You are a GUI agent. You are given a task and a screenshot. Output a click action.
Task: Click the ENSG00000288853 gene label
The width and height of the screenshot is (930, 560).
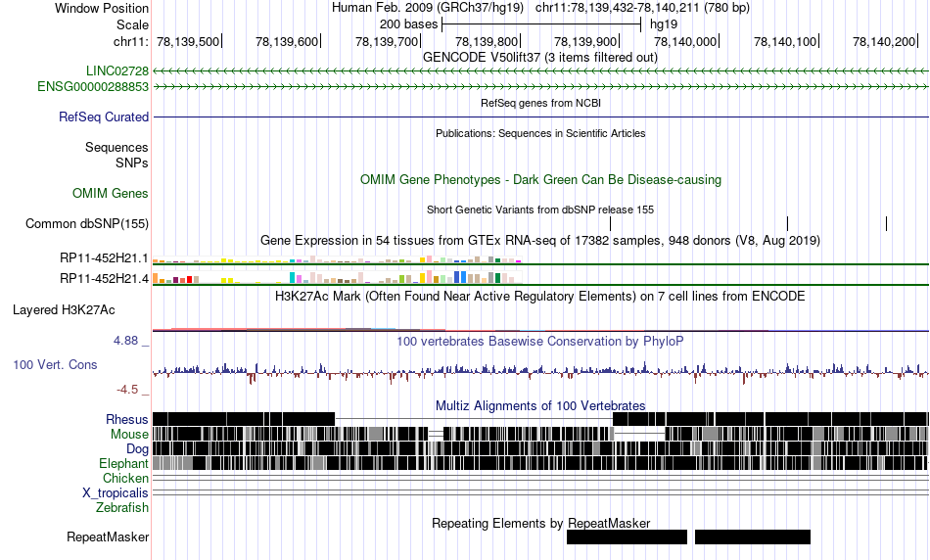tap(93, 86)
